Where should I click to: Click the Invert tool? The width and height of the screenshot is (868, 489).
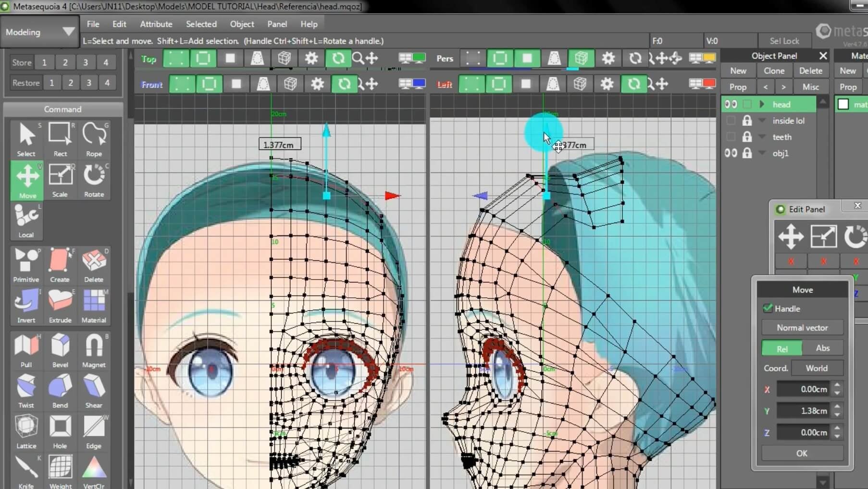pos(26,306)
